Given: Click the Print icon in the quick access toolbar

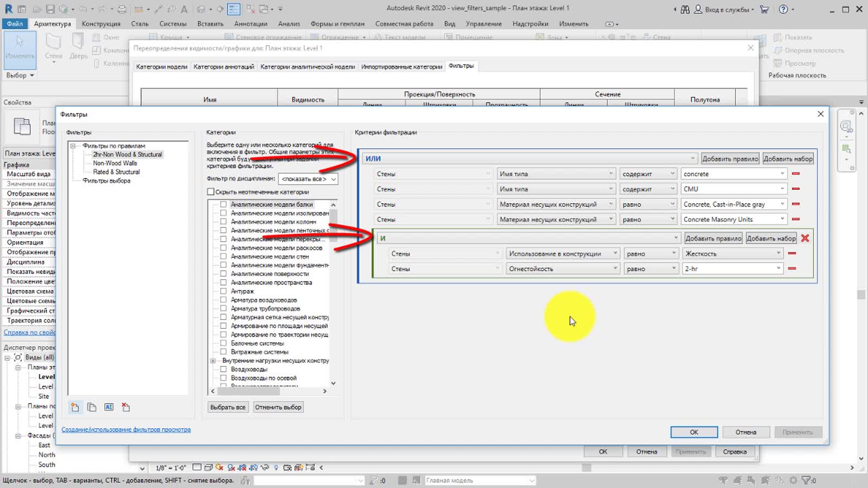Looking at the screenshot, I should (122, 9).
